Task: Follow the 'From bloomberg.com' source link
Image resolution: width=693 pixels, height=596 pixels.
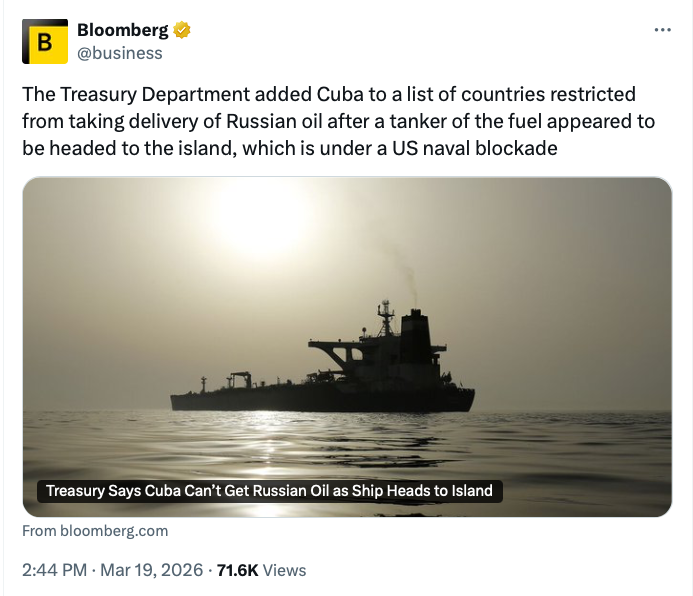Action: coord(95,531)
